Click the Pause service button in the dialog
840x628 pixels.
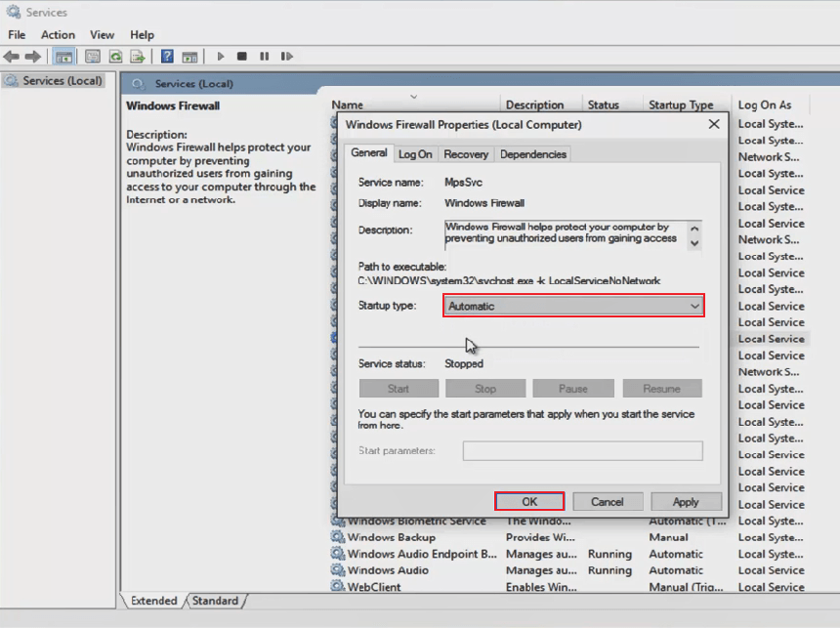(x=573, y=389)
